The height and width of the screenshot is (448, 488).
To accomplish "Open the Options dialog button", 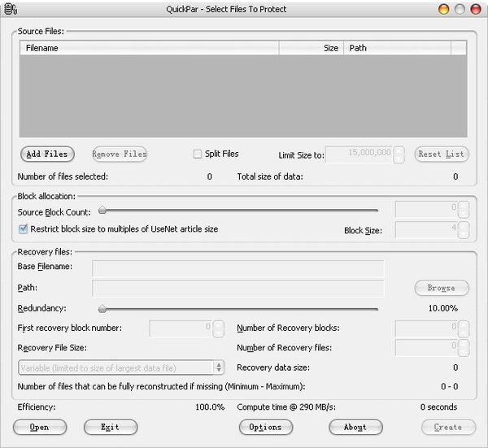I will 266,427.
